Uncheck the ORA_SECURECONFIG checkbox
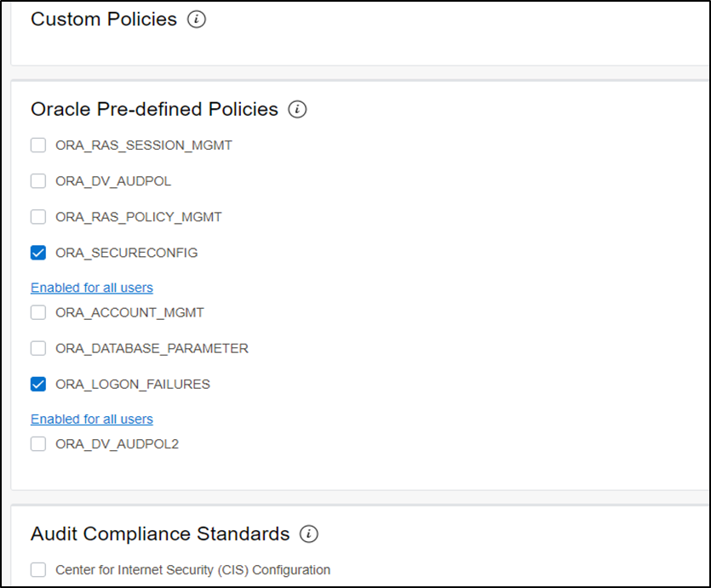The width and height of the screenshot is (711, 588). point(38,253)
